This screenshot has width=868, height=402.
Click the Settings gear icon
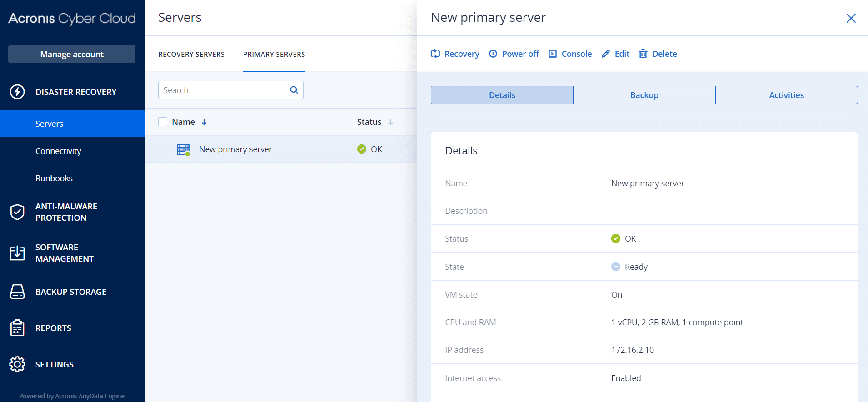point(17,364)
